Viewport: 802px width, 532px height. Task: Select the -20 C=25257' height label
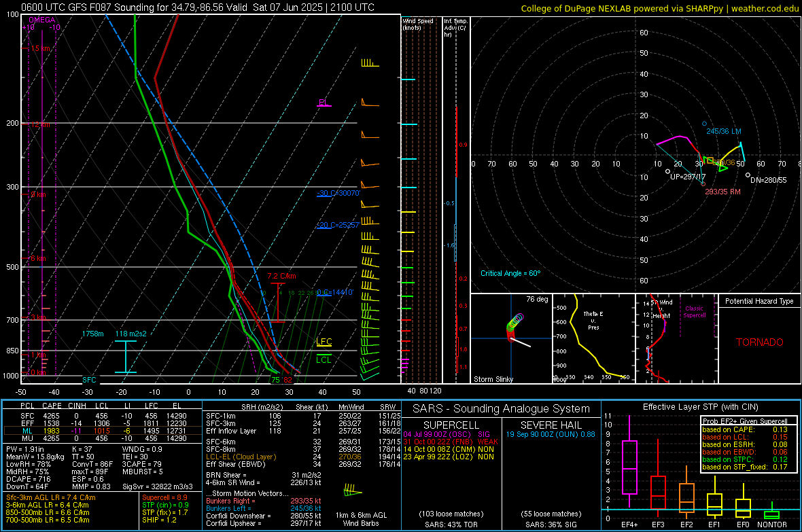click(x=338, y=225)
